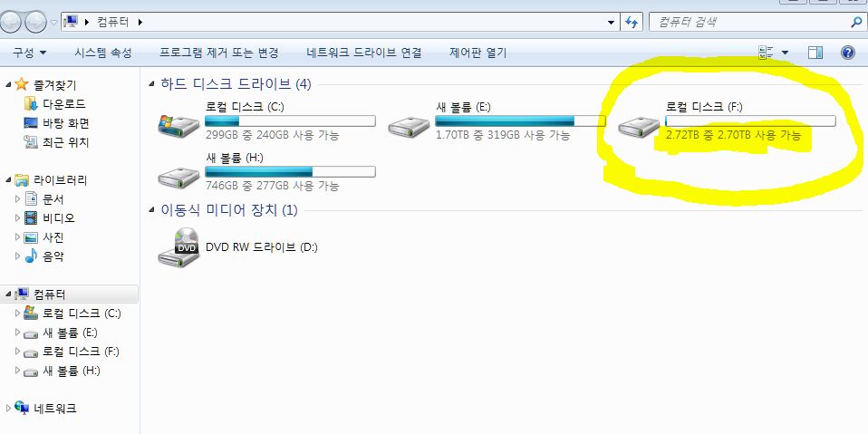This screenshot has height=434, width=868.
Task: Open the DVD RW 드라이브 (D:) icon
Action: pyautogui.click(x=178, y=246)
